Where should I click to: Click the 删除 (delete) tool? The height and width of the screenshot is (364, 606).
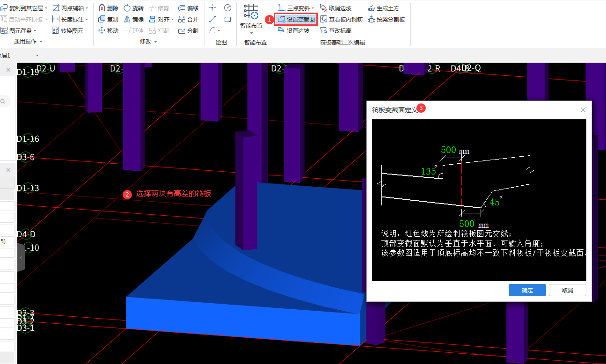[109, 8]
